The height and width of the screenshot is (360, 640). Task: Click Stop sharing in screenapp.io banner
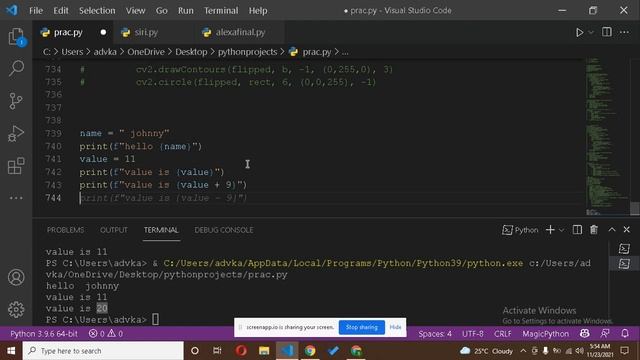click(362, 327)
